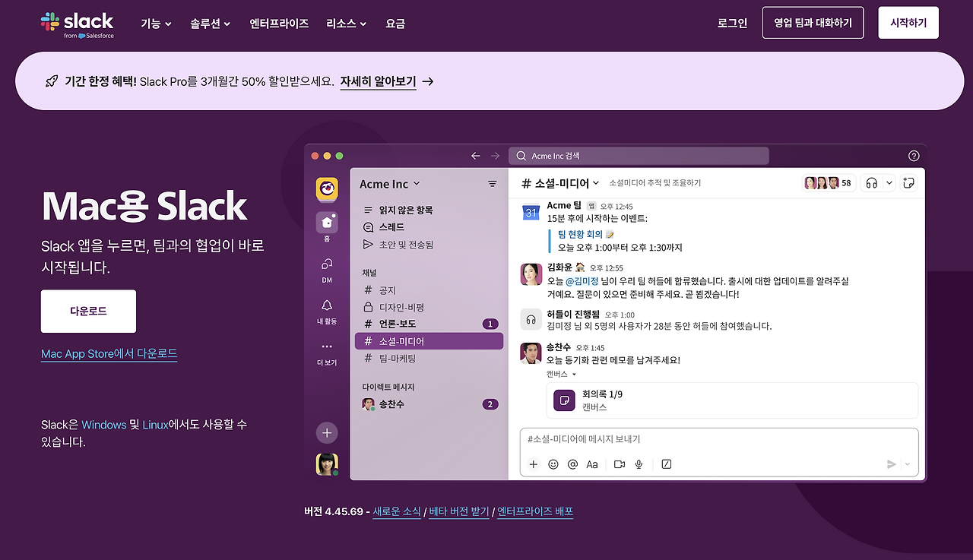The height and width of the screenshot is (560, 973).
Task: Click the 다운로드 download button
Action: [88, 311]
